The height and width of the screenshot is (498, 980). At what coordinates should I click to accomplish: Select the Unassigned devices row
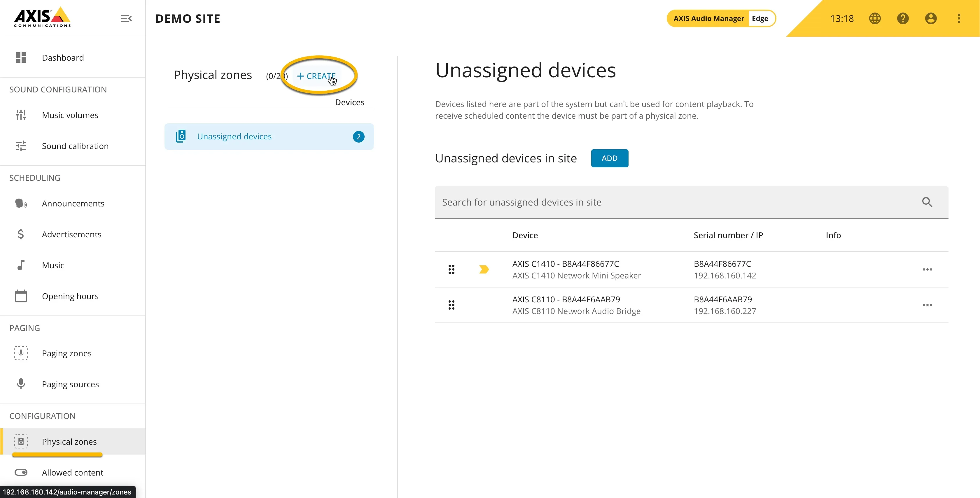(x=269, y=136)
